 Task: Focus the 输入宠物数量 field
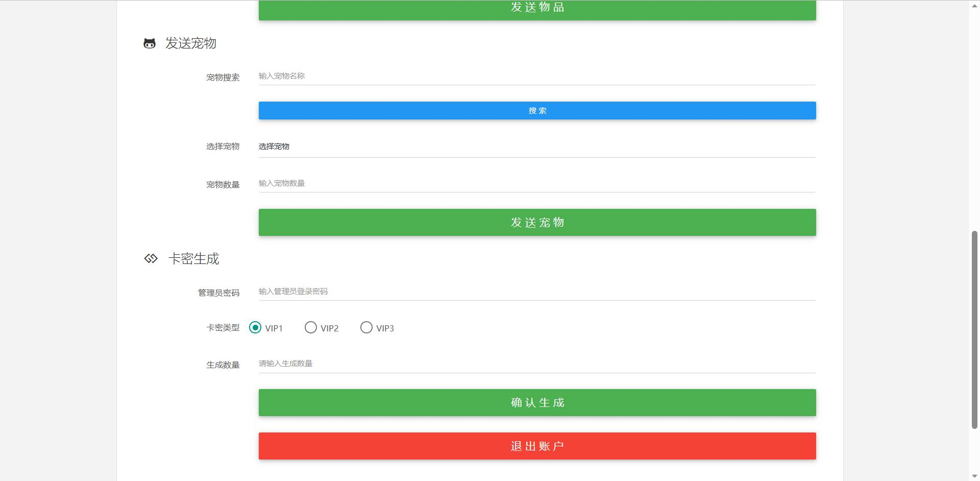(x=537, y=183)
